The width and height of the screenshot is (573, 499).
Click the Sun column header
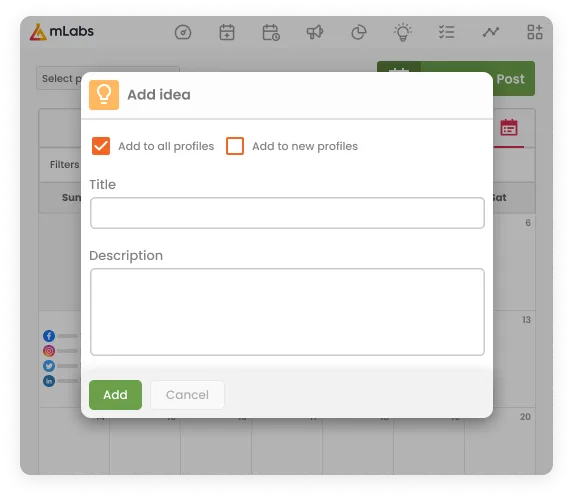[71, 198]
